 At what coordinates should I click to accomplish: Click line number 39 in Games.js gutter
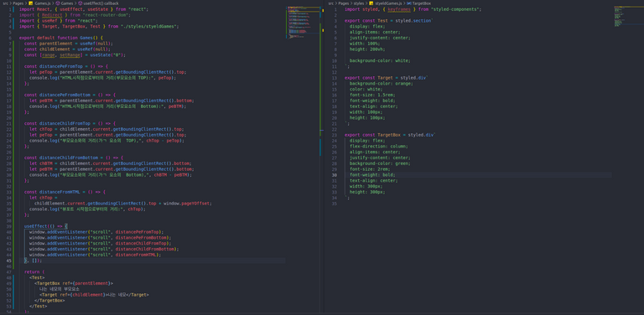[9, 226]
